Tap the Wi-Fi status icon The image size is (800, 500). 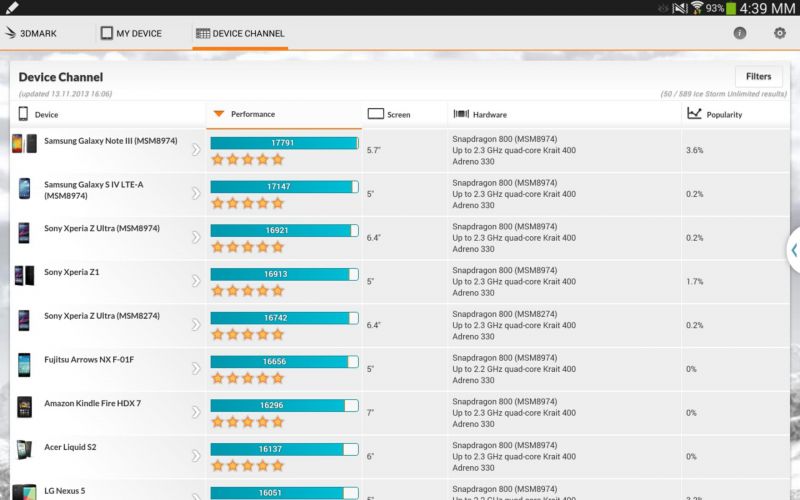click(697, 8)
